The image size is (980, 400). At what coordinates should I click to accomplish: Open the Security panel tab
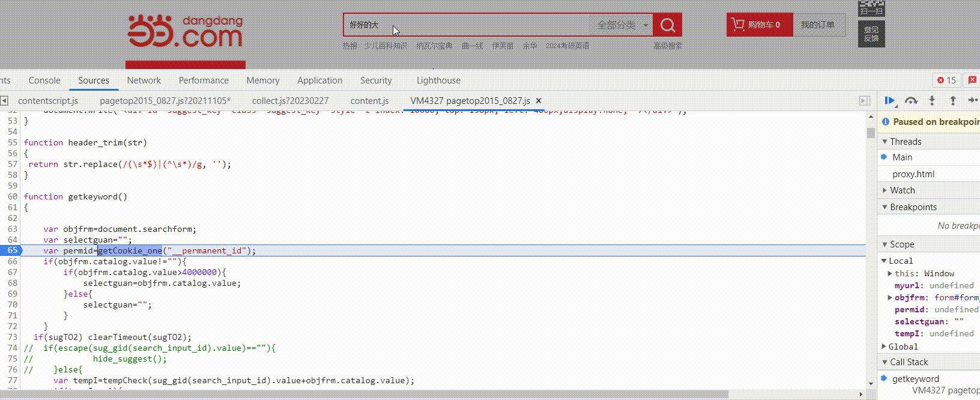tap(376, 80)
